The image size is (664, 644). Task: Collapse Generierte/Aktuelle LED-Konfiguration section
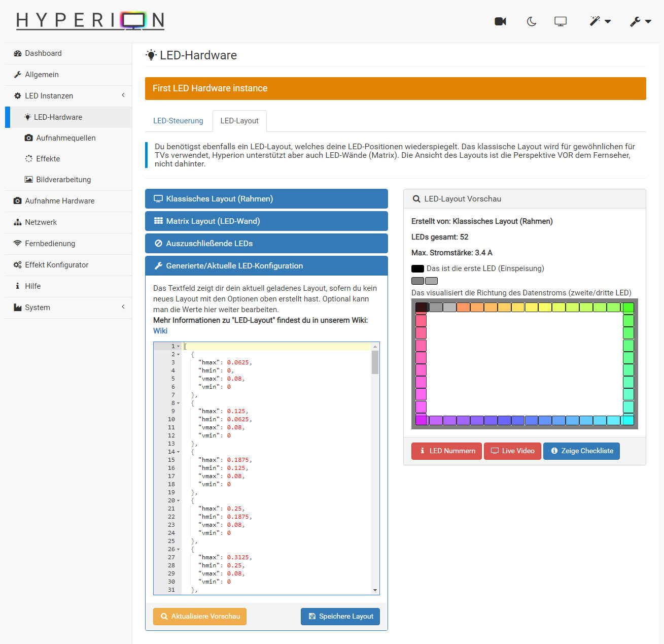point(266,266)
